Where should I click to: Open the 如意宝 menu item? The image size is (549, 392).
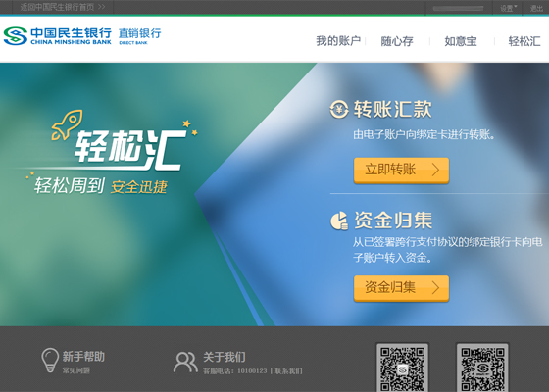point(461,41)
